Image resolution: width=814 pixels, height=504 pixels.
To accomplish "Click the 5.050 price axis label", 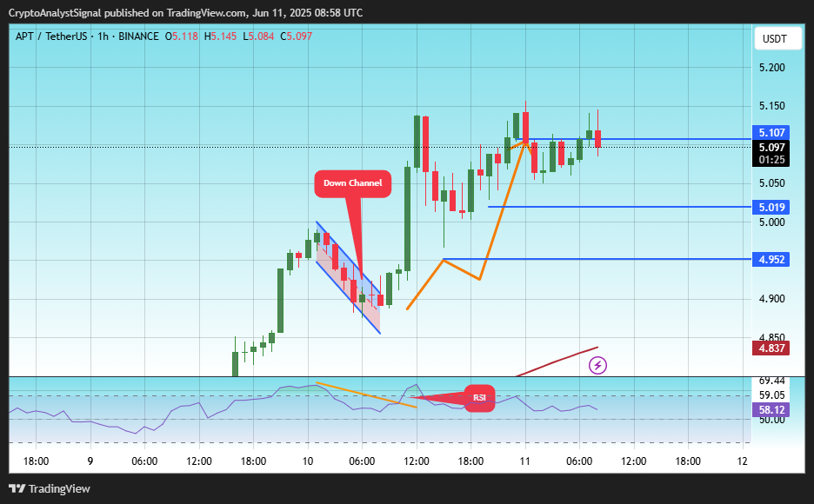I will (772, 183).
